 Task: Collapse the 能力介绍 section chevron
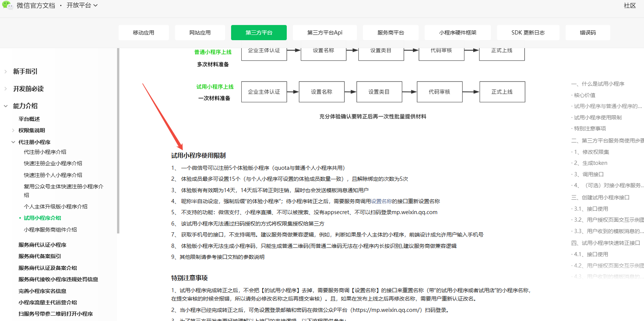pos(6,106)
